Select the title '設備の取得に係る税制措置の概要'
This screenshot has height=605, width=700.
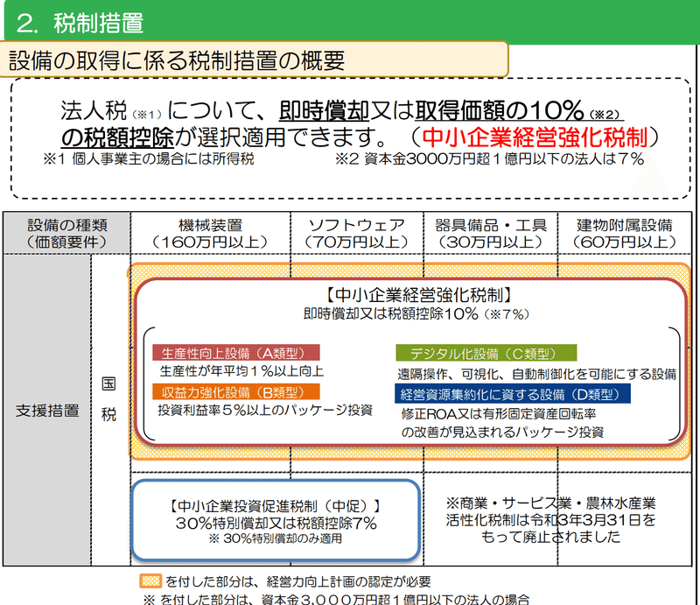(x=177, y=60)
